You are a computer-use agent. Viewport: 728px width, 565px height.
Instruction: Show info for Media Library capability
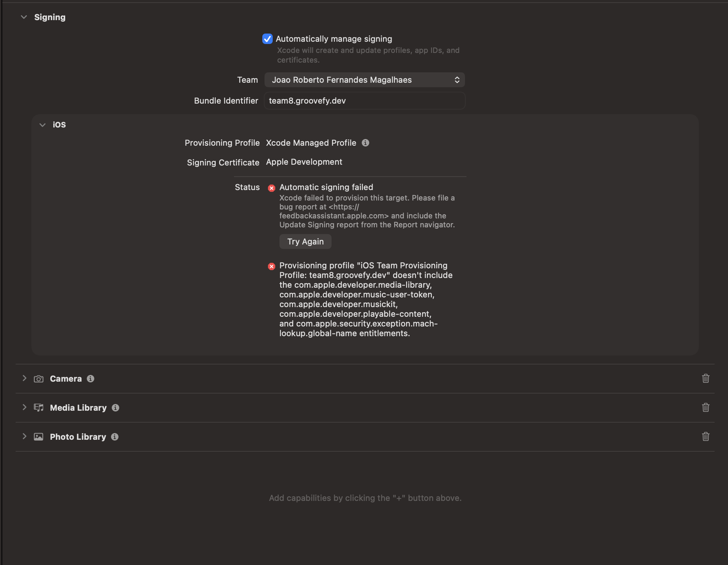(115, 408)
